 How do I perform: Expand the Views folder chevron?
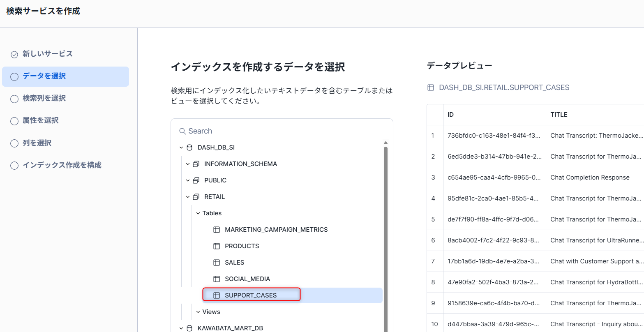coord(198,312)
